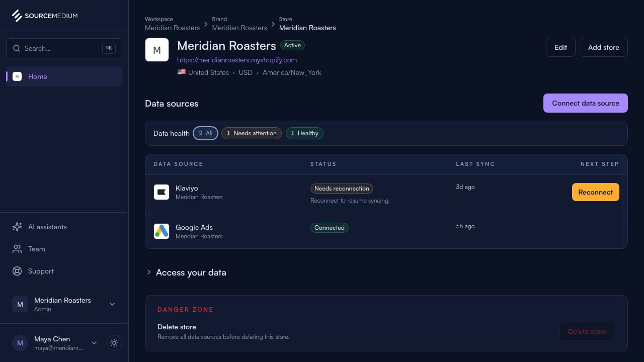The image size is (644, 362).
Task: Click the Brand breadcrumb Meridian Roasters
Action: (x=239, y=28)
